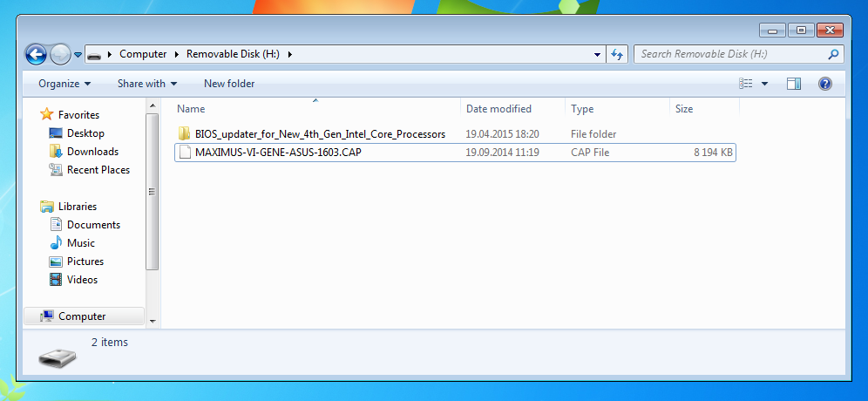
Task: Select Computer in the address breadcrumb
Action: pyautogui.click(x=143, y=54)
